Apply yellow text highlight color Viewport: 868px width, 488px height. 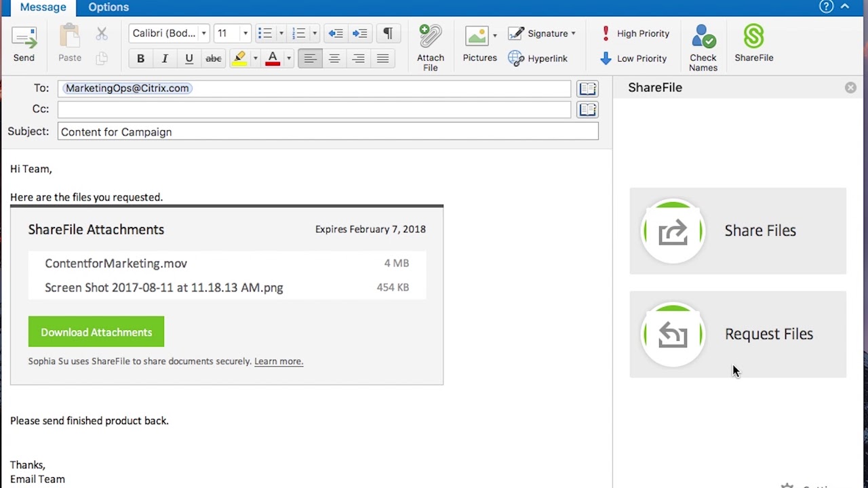click(x=239, y=58)
